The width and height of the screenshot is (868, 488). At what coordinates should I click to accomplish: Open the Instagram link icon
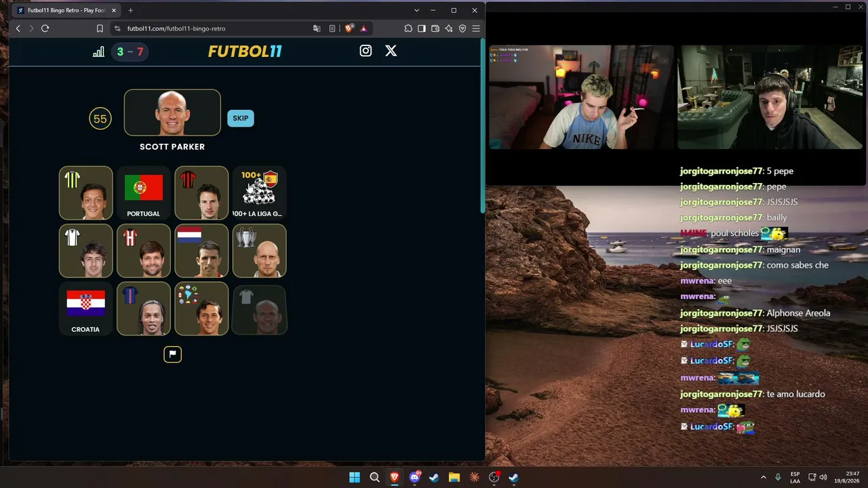click(366, 51)
